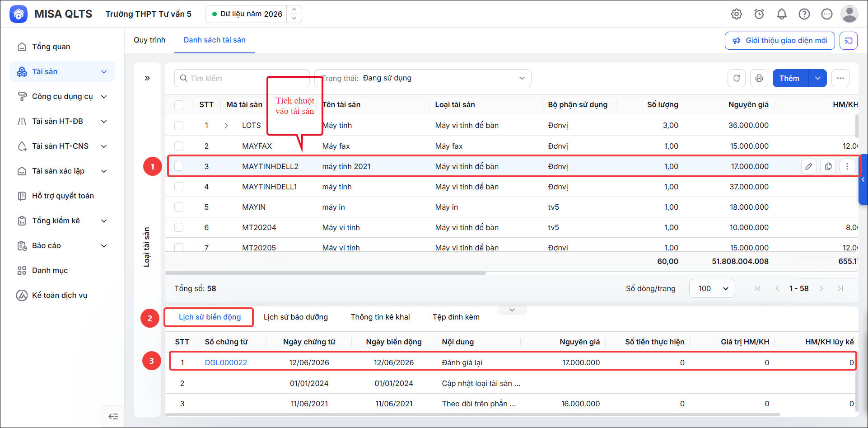Click the Thêm button to add asset
This screenshot has height=428, width=868.
[790, 78]
